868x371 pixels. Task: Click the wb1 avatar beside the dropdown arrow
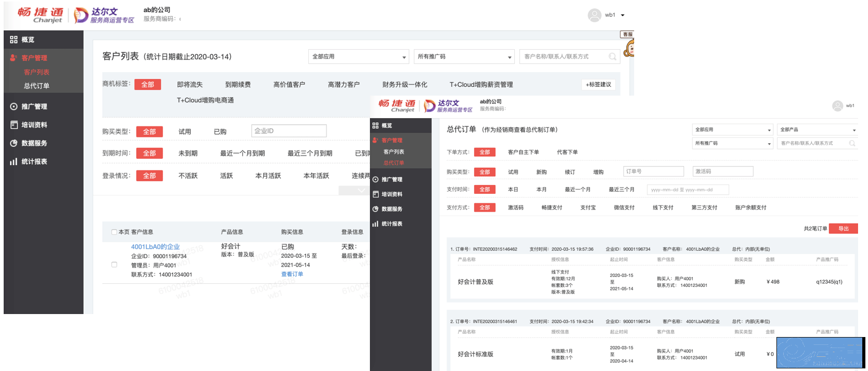[594, 15]
